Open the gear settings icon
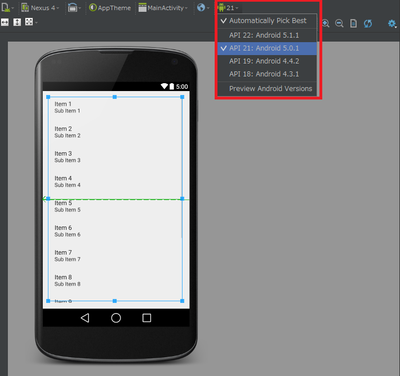This screenshot has width=400, height=376. pos(392,23)
